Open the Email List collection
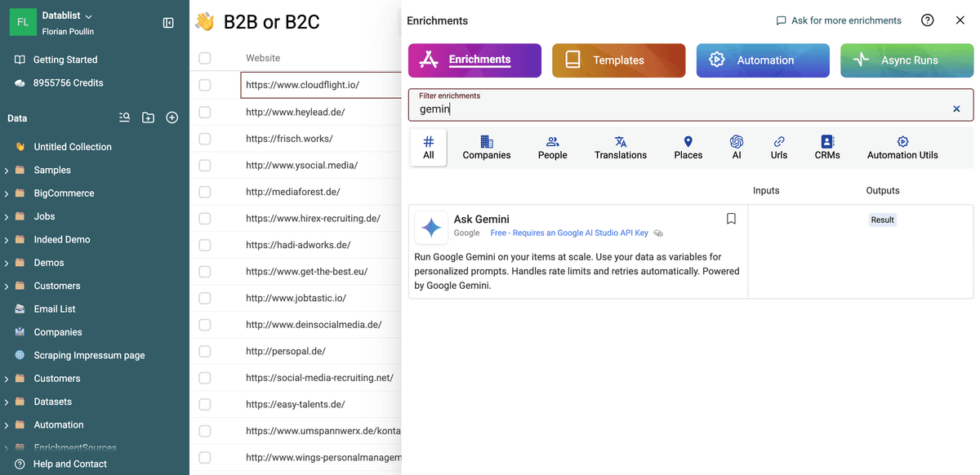This screenshot has width=980, height=475. point(55,309)
